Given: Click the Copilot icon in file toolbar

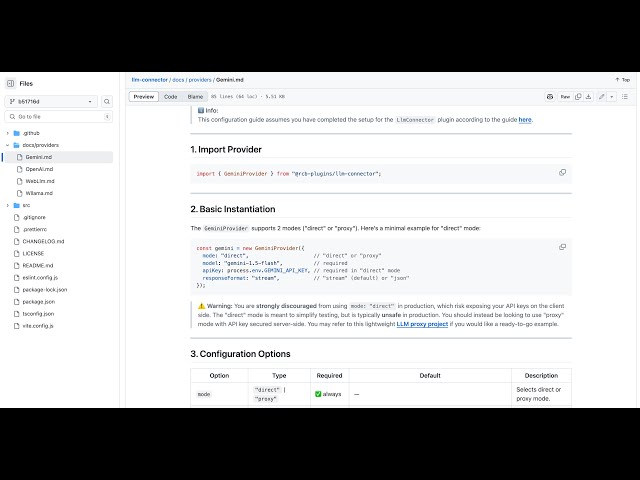Looking at the screenshot, I should coord(550,97).
